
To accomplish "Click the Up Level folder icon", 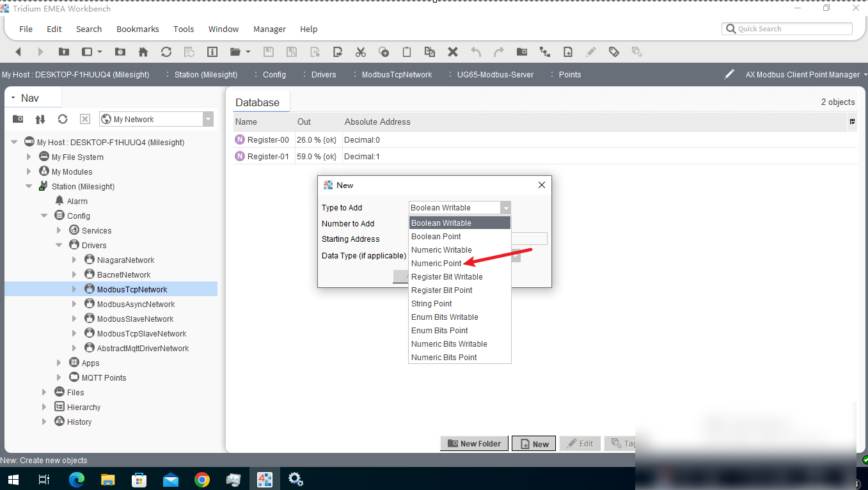I will pos(63,52).
